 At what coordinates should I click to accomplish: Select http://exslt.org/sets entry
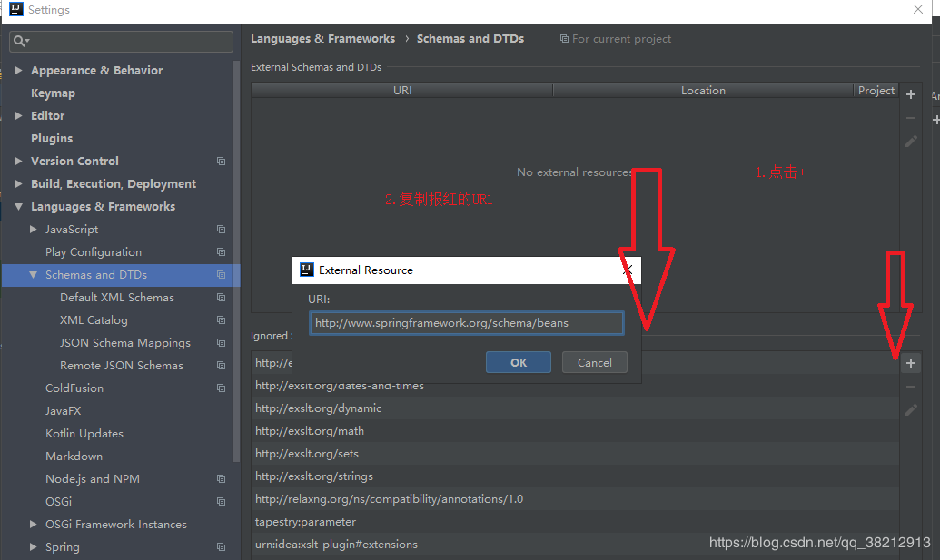(575, 454)
